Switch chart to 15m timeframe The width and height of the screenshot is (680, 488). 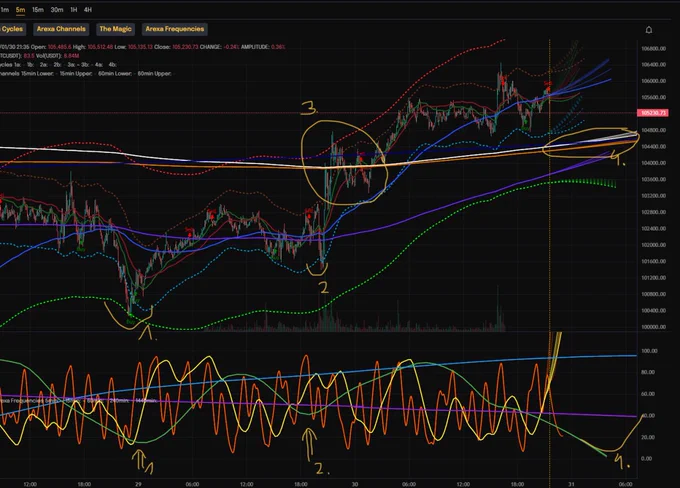click(38, 10)
